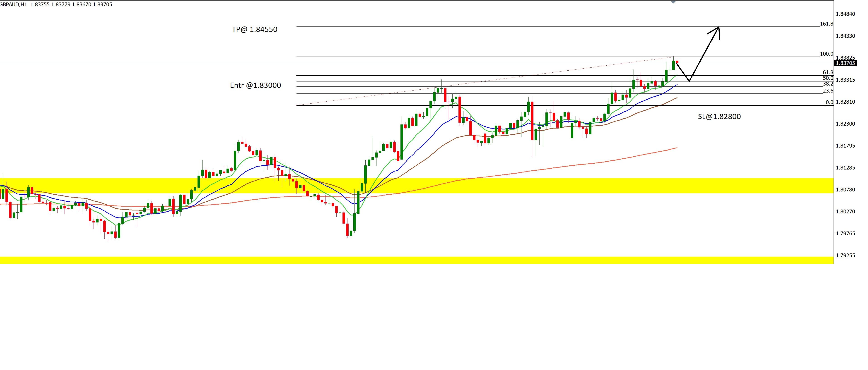Click the 161.8 Fibonacci level label
868x370 pixels.
coord(827,24)
